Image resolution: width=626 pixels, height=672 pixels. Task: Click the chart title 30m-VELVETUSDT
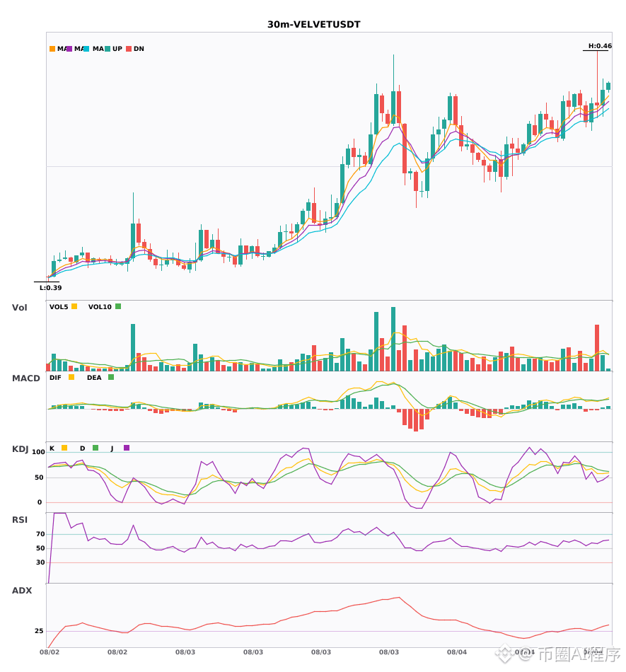tap(313, 25)
